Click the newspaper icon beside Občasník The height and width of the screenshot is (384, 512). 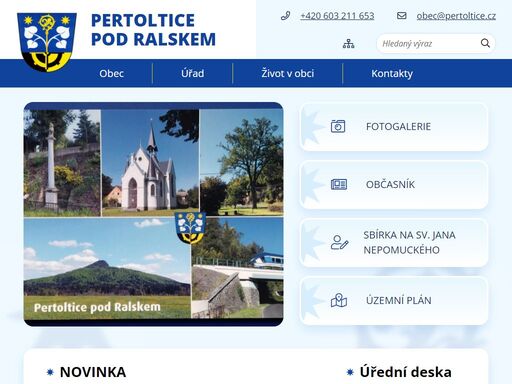tap(339, 184)
